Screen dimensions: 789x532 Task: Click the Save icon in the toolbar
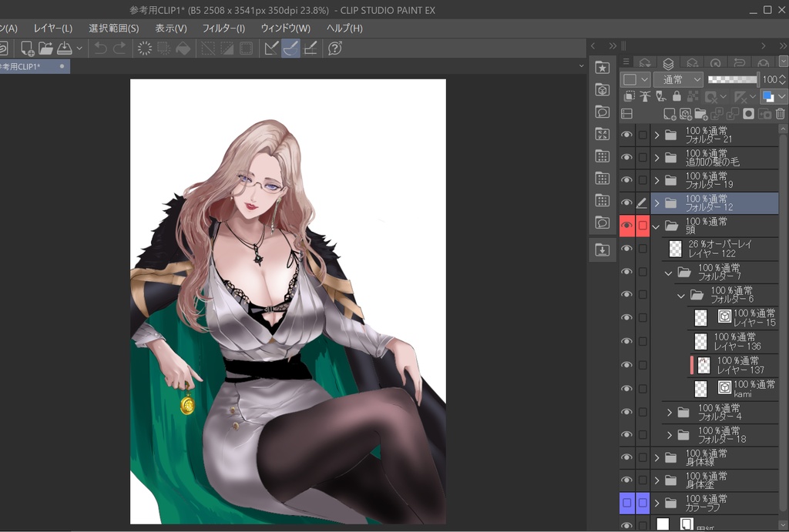click(65, 49)
